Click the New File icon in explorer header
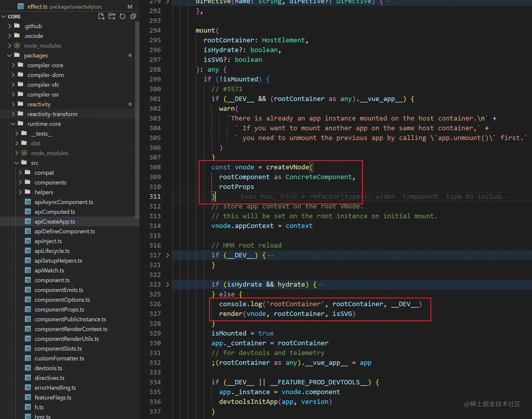The height and width of the screenshot is (419, 532). pos(101,16)
